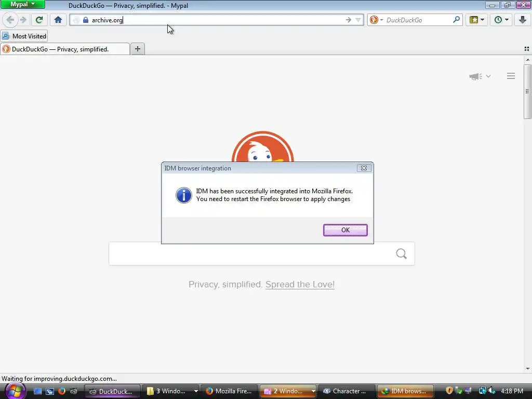Click the blue information icon in dialog
The width and height of the screenshot is (532, 399).
pos(184,195)
